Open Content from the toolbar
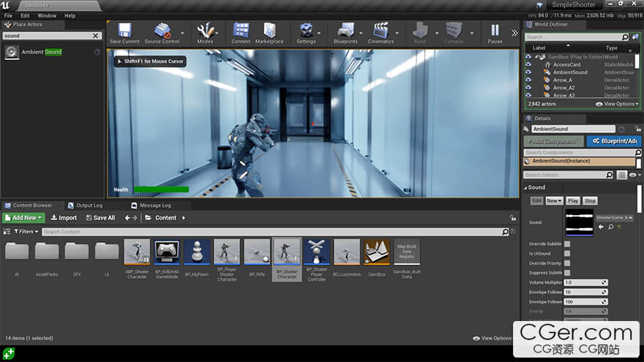 pos(241,34)
